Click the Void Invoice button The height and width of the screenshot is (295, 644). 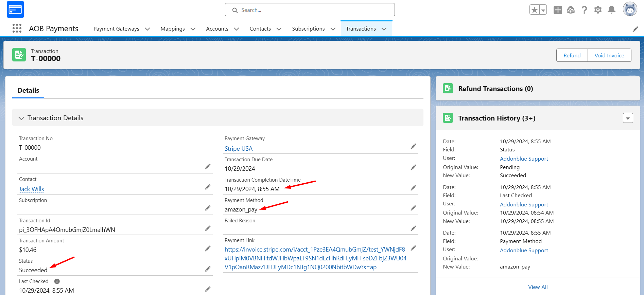coord(609,55)
